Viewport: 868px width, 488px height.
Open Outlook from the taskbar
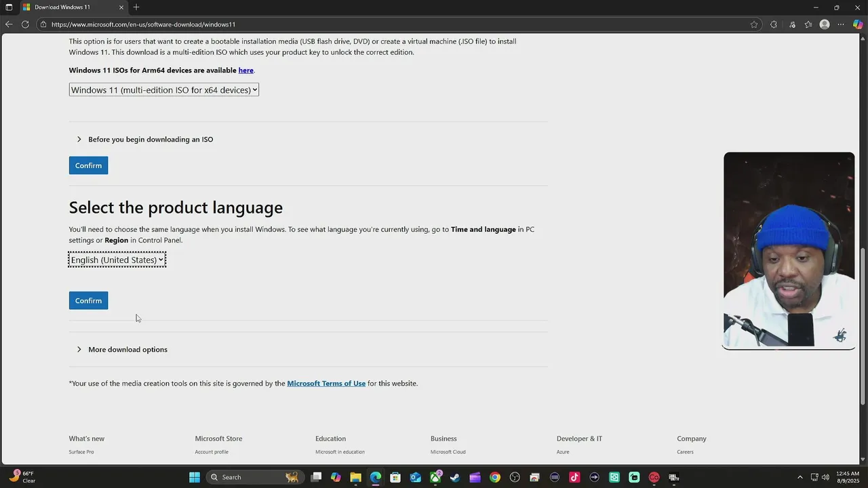click(415, 477)
